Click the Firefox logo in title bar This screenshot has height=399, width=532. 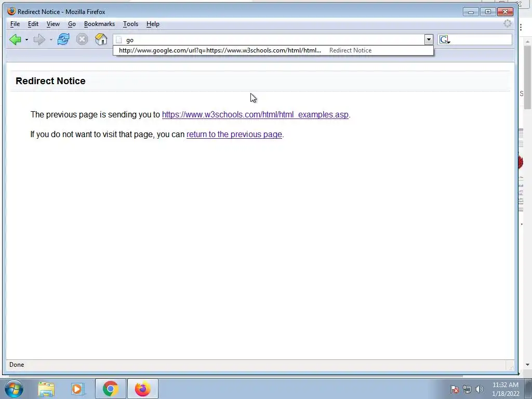(x=11, y=11)
